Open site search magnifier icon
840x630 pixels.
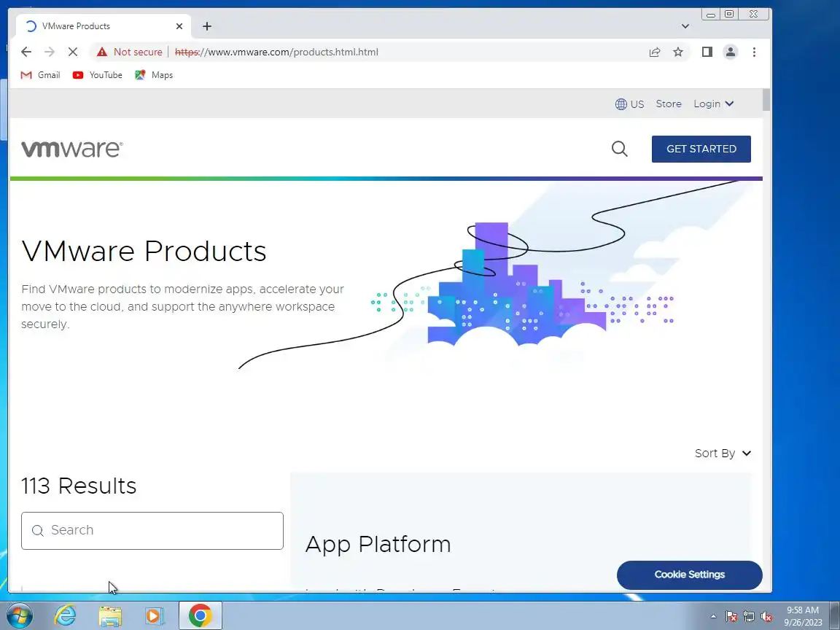click(619, 149)
